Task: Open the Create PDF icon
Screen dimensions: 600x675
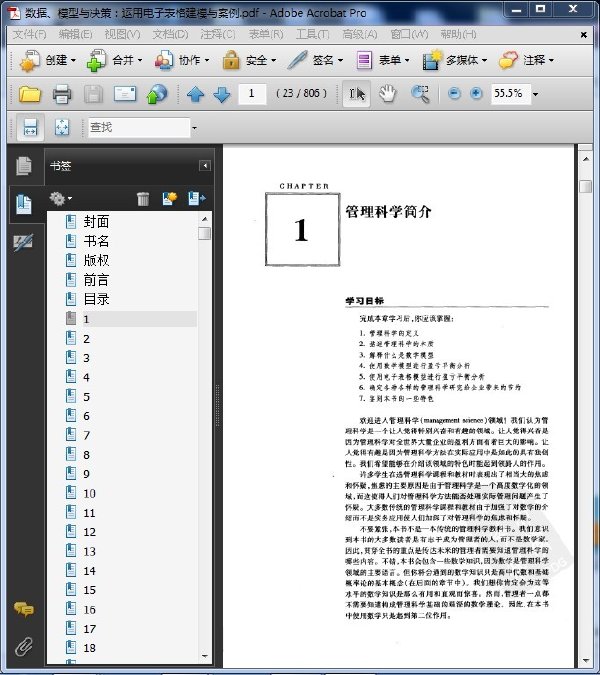Action: [29, 60]
